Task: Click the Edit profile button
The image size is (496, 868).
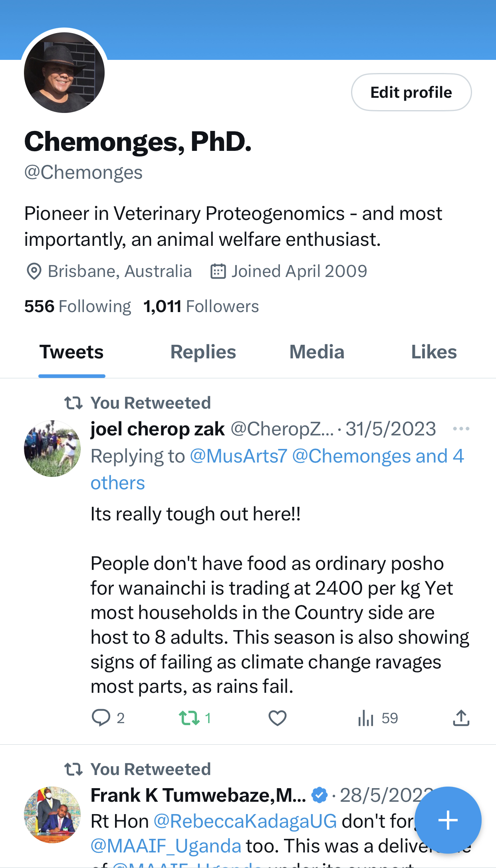Action: 411,92
